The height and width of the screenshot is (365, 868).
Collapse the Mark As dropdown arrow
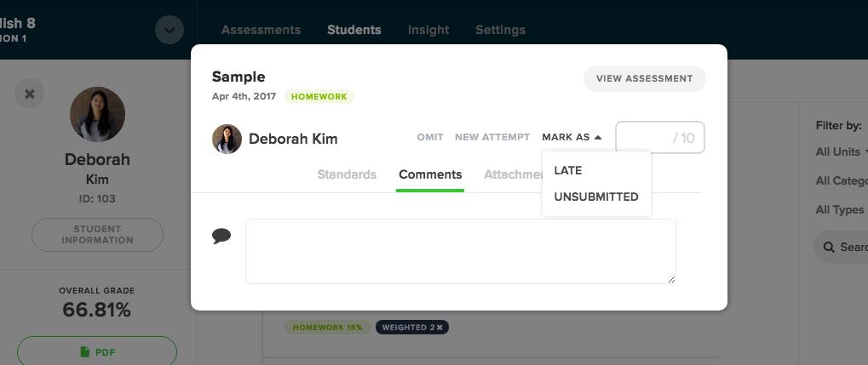pyautogui.click(x=598, y=137)
